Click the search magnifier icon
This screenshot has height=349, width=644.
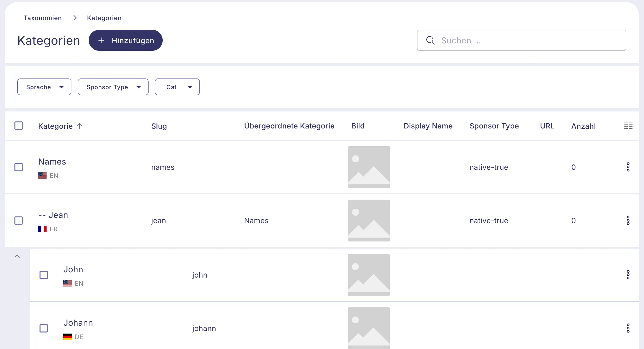click(430, 40)
